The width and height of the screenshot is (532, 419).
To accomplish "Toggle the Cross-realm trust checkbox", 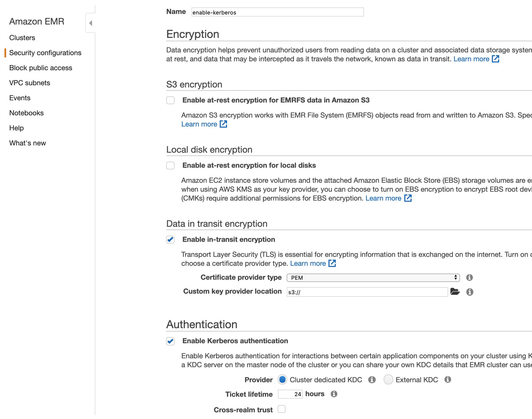I will 282,409.
